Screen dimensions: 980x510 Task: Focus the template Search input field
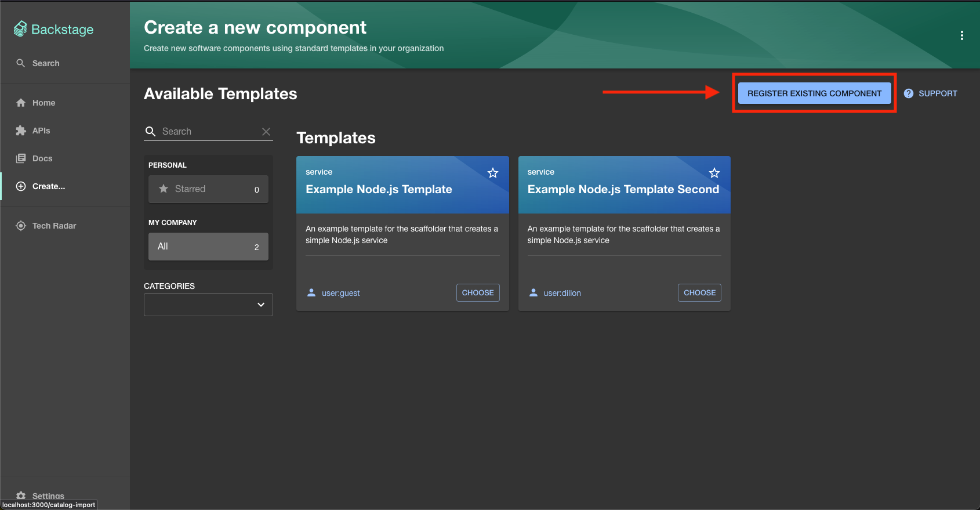(x=209, y=132)
